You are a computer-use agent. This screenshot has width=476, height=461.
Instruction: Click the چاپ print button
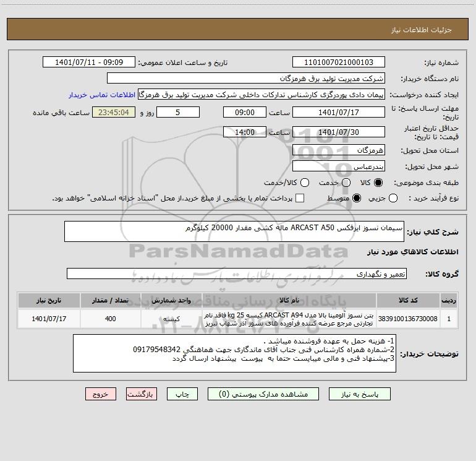coord(182,394)
